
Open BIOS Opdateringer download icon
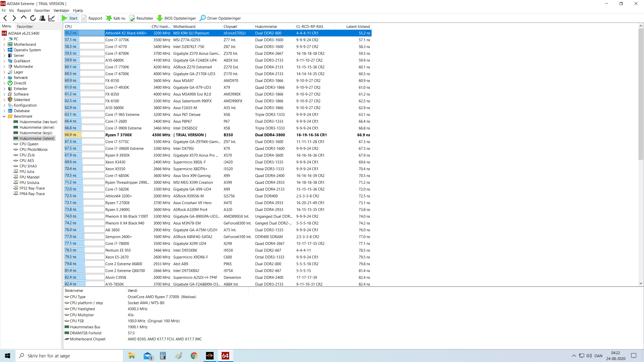coord(160,18)
